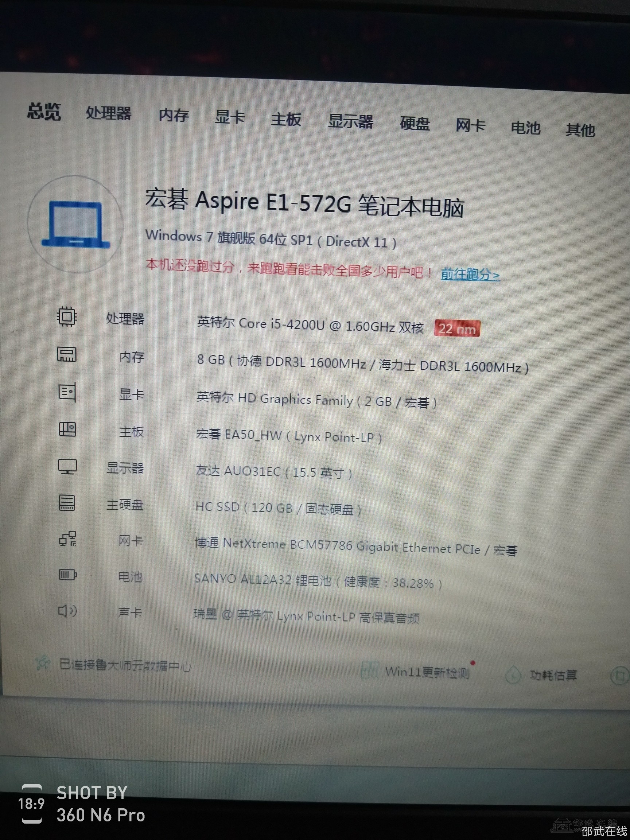Click the monitor display icon
The height and width of the screenshot is (840, 630).
pos(67,467)
